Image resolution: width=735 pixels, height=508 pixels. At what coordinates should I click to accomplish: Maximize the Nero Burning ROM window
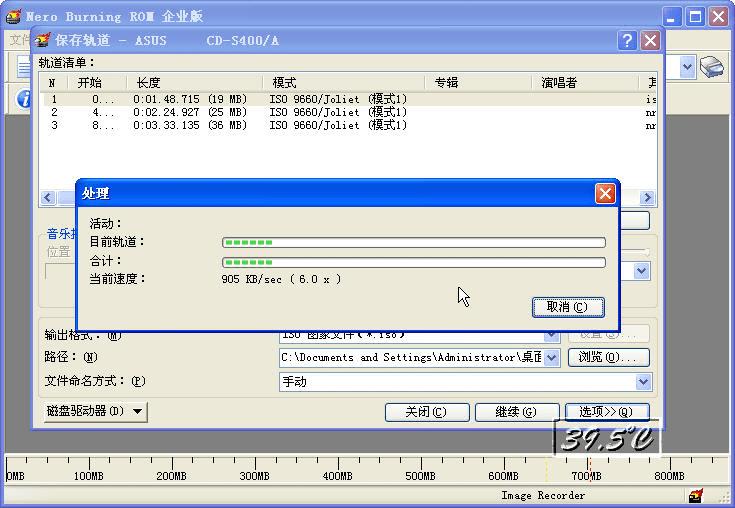pyautogui.click(x=695, y=17)
